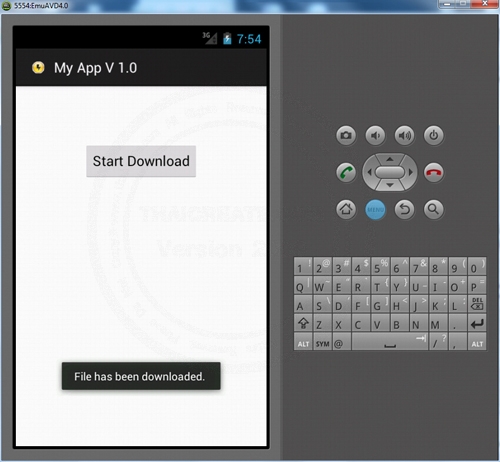Image resolution: width=500 pixels, height=462 pixels.
Task: Tap the Start Download button
Action: [x=141, y=161]
